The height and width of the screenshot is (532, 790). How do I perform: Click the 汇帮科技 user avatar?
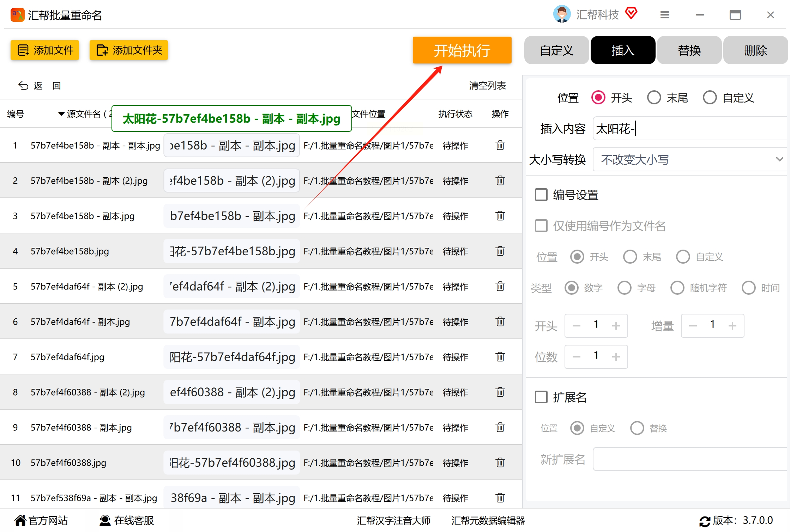(x=562, y=14)
